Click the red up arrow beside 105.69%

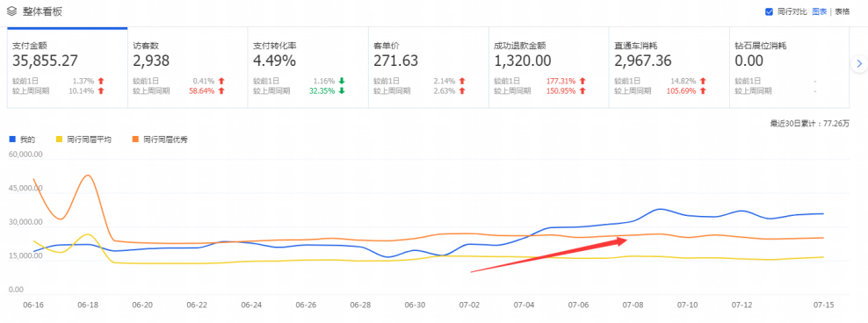(x=703, y=90)
